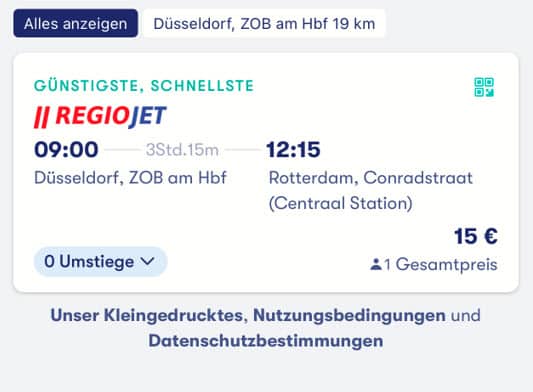Click the 3Std.15m trip duration
Viewport: 533px width, 392px height.
(x=182, y=150)
